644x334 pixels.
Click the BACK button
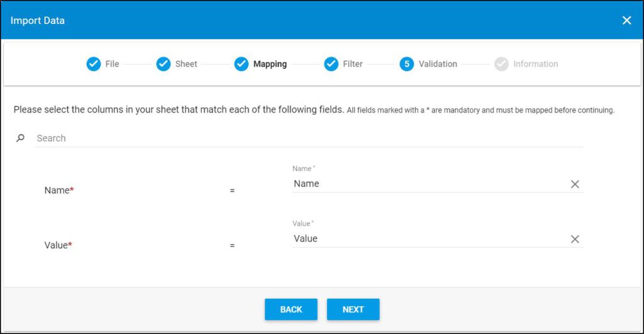point(291,309)
